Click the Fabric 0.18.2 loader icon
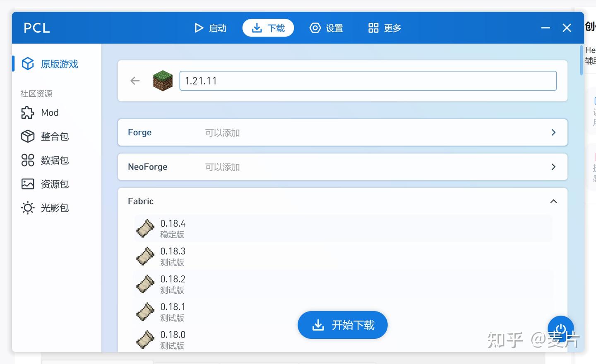This screenshot has width=596, height=364. (145, 284)
